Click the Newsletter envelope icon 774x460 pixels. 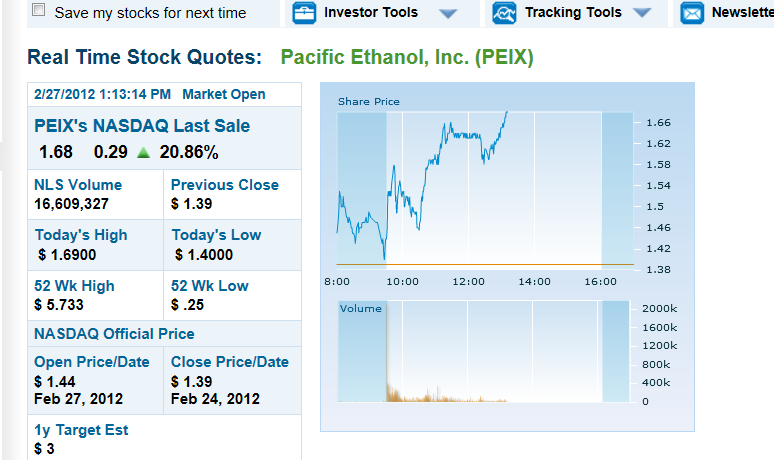point(691,13)
